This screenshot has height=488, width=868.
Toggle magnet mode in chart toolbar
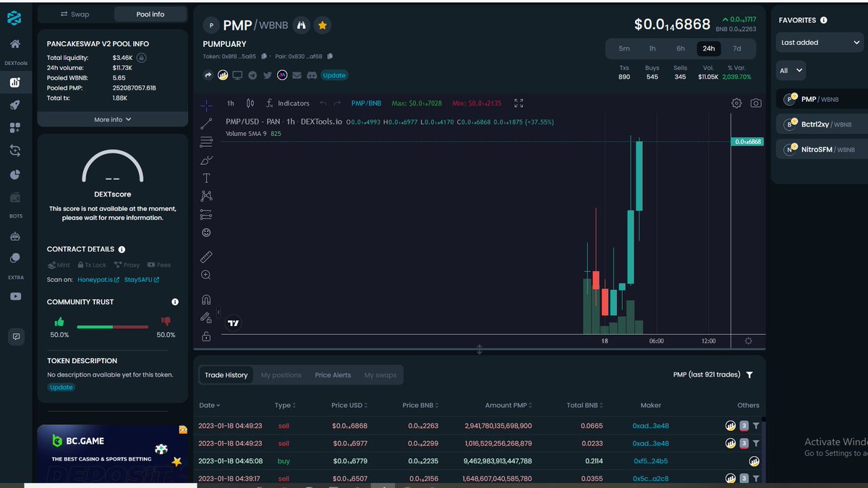206,299
